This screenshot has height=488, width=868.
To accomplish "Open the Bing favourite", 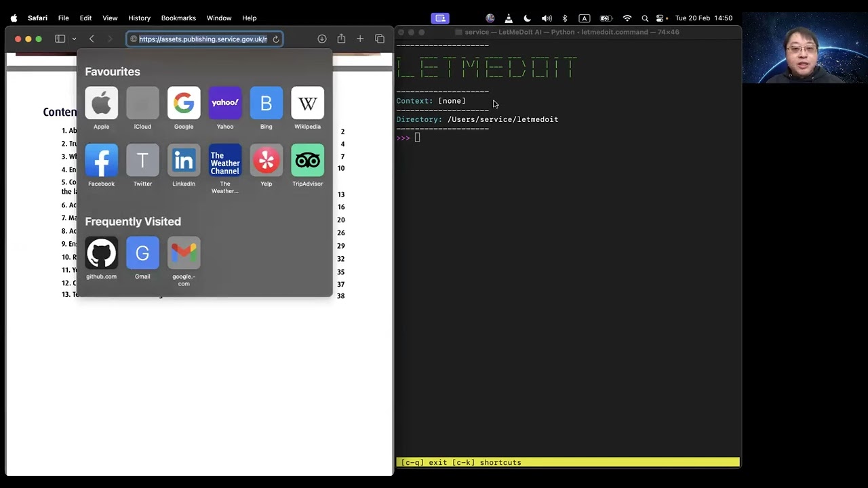I will (x=267, y=103).
